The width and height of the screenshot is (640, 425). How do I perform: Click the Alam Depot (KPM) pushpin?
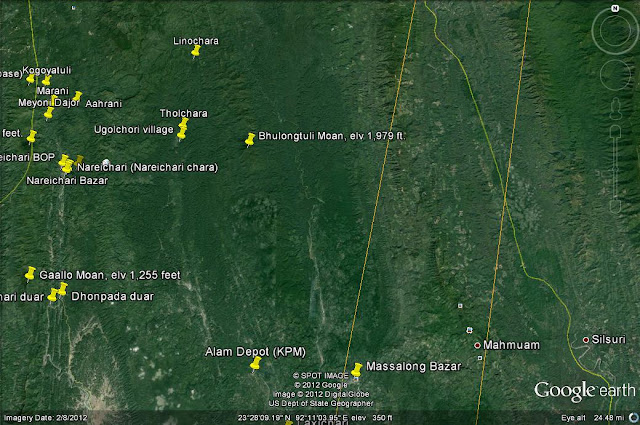256,364
